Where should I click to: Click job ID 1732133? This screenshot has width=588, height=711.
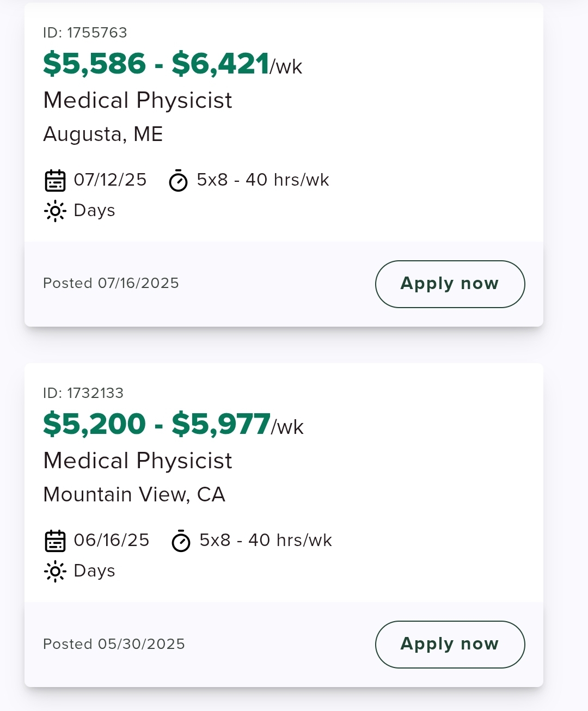(83, 393)
